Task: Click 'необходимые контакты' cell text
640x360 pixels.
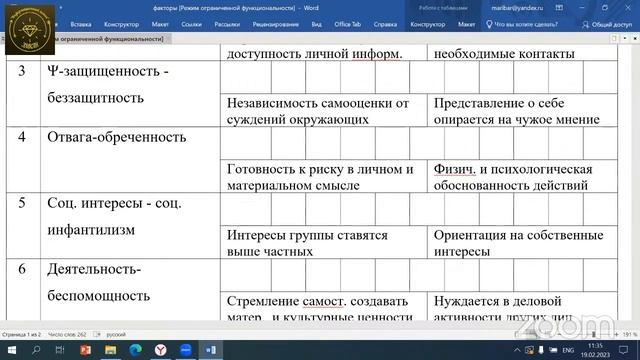Action: tap(504, 53)
